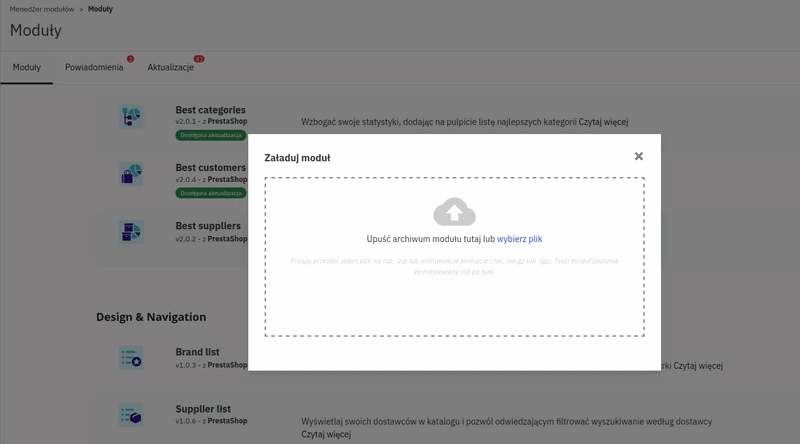This screenshot has width=800, height=444.
Task: Click 'Dostępna aktualizacja' badge under Best customers
Action: [210, 193]
